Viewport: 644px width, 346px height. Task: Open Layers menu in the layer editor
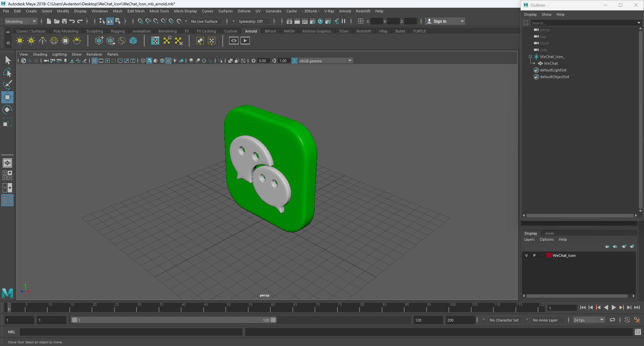click(x=529, y=239)
